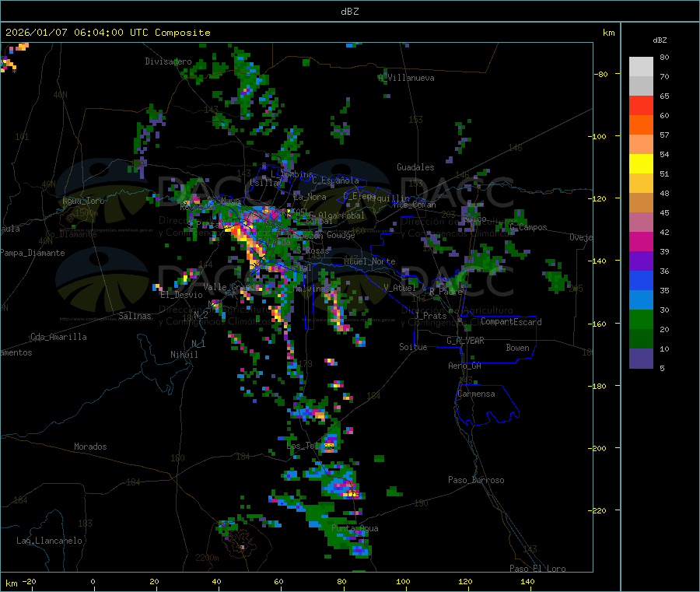The image size is (700, 592).
Task: Click the -160 km tick on right axis
Action: [x=599, y=324]
